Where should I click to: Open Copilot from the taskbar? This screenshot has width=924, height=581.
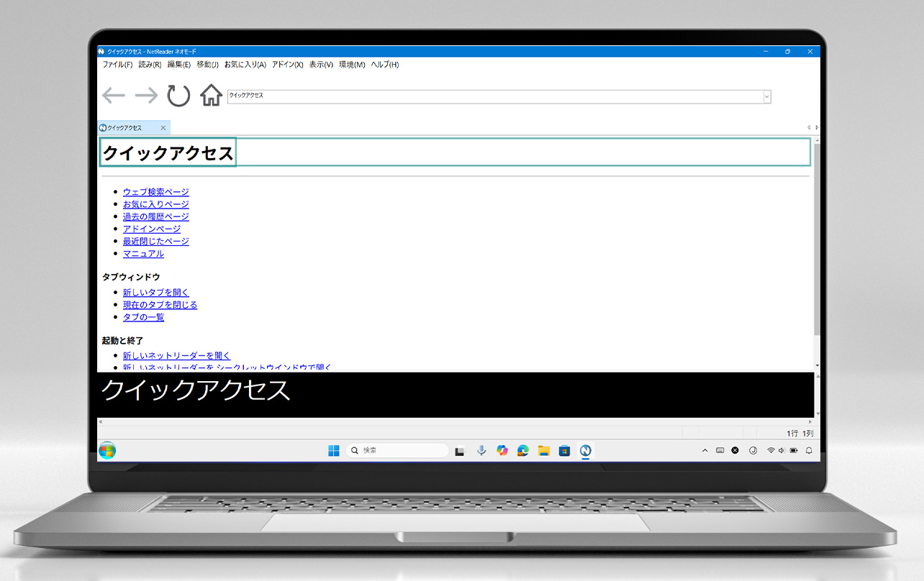[502, 450]
